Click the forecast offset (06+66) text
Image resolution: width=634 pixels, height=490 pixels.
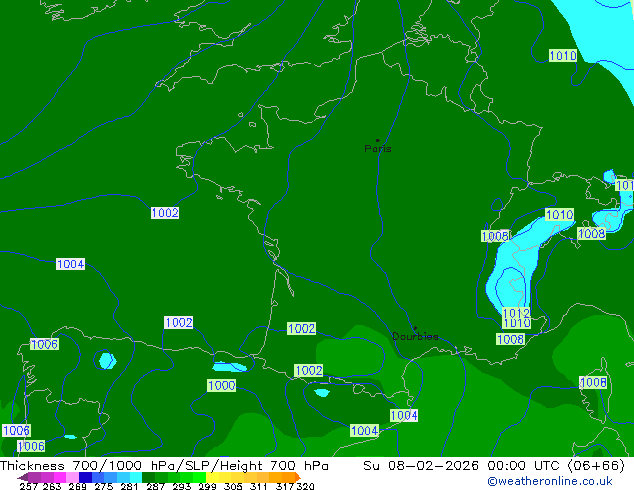[597, 466]
